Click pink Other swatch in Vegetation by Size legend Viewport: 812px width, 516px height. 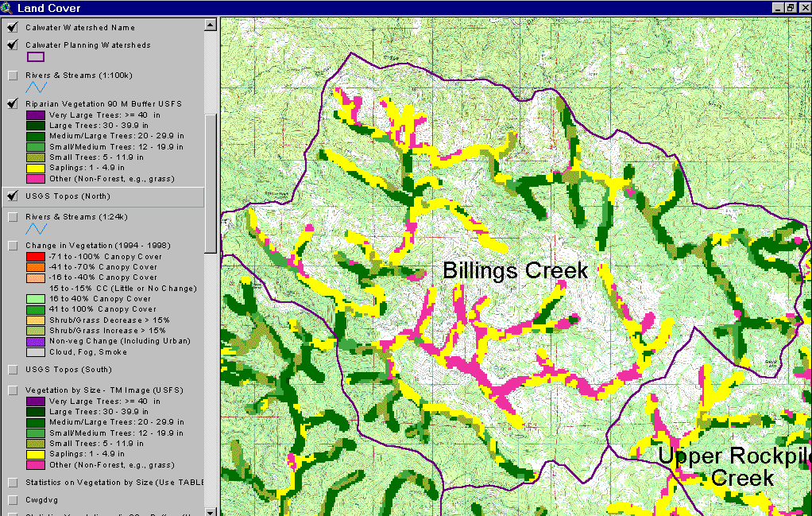35,464
